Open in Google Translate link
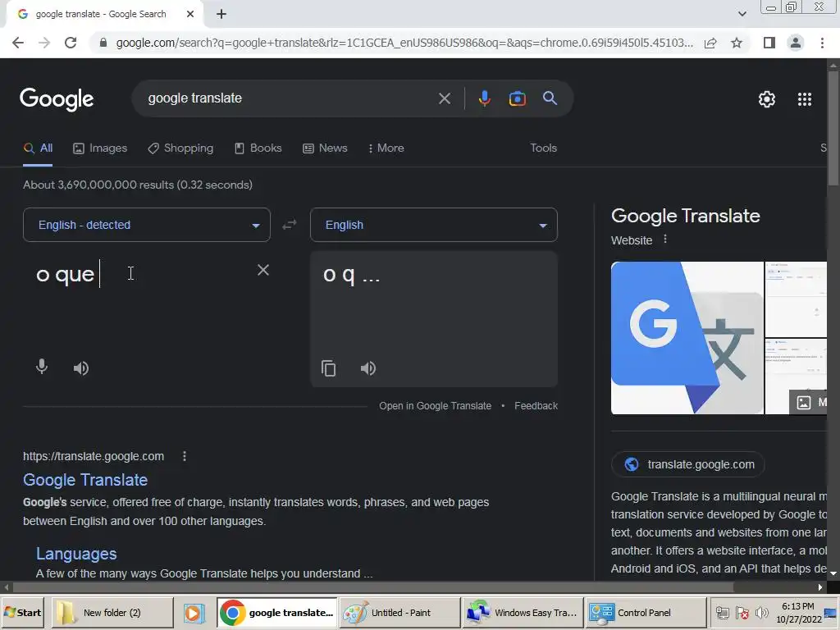Screen dimensions: 840x630 (435, 406)
